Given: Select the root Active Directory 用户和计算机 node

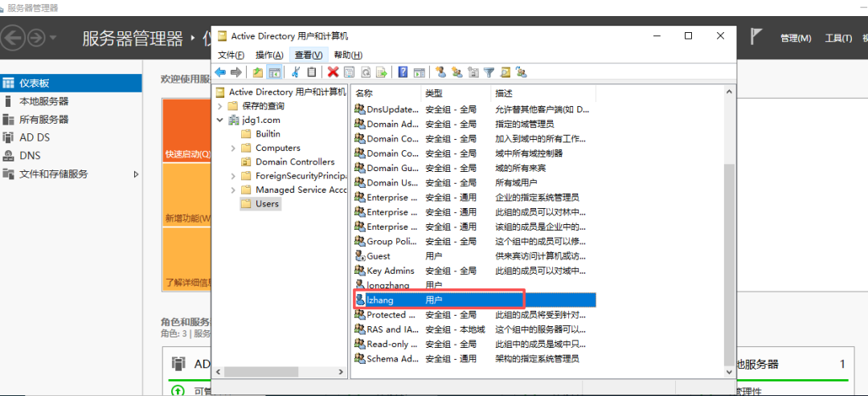Looking at the screenshot, I should point(281,92).
